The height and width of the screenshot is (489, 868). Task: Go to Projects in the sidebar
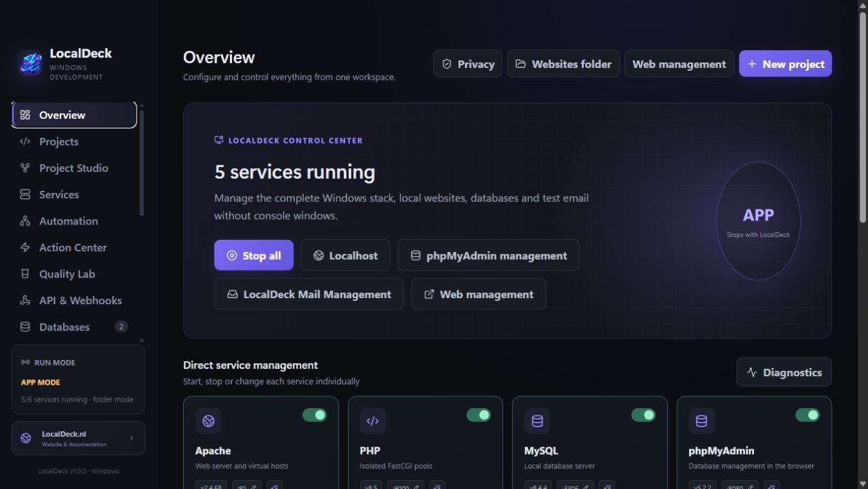pyautogui.click(x=74, y=141)
